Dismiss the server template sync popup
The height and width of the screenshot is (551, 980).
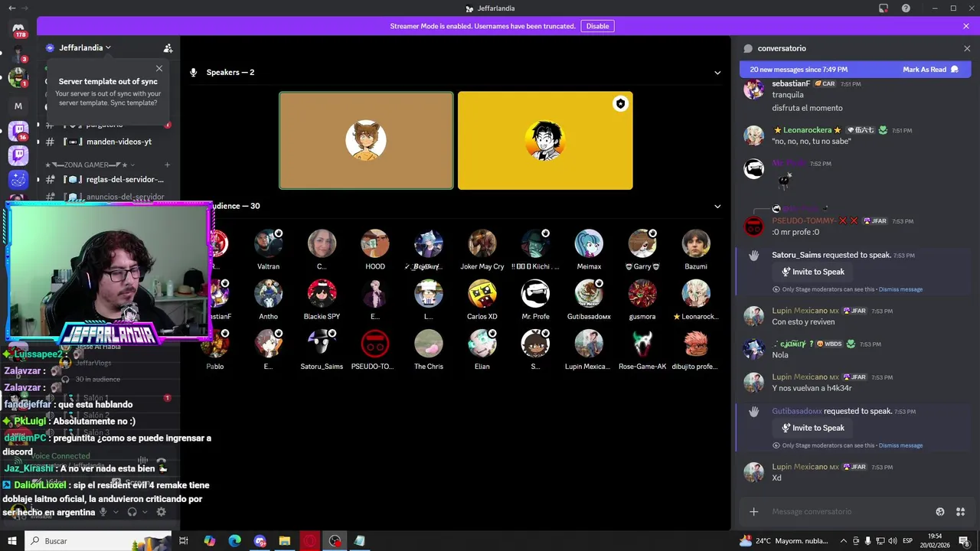pos(159,68)
